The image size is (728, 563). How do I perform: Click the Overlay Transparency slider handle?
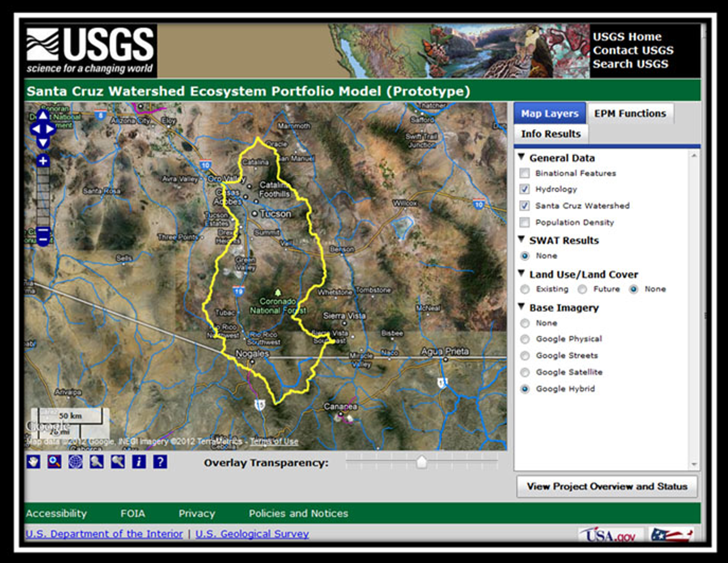click(x=422, y=462)
